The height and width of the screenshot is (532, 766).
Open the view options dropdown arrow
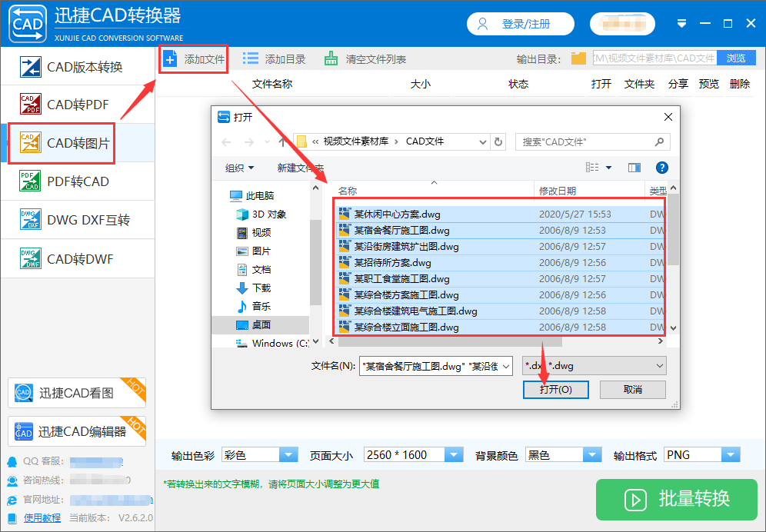click(608, 168)
